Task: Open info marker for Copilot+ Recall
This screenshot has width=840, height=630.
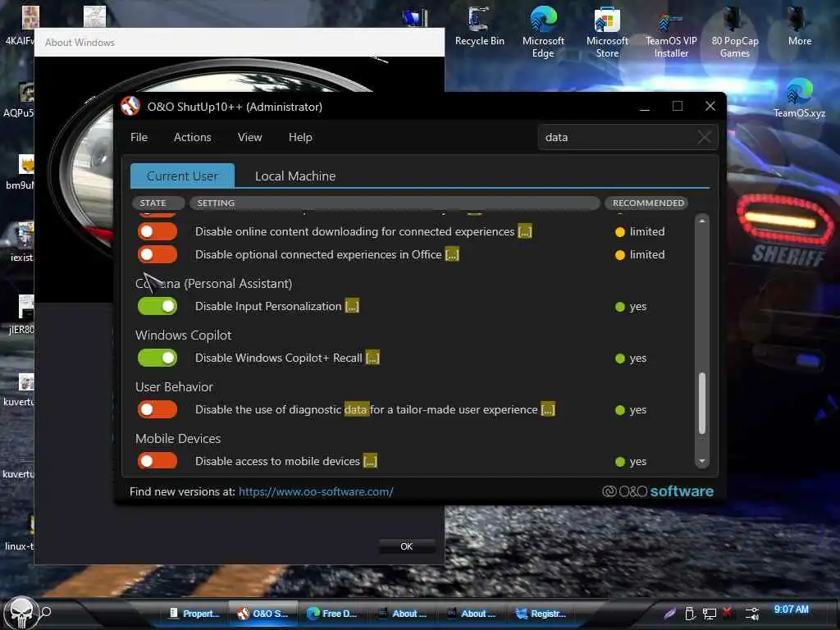Action: tap(372, 358)
